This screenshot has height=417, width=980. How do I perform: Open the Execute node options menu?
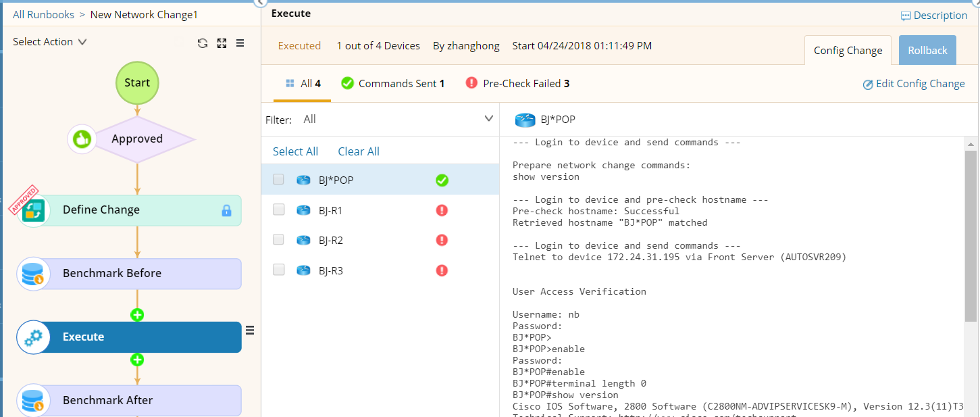(x=250, y=330)
